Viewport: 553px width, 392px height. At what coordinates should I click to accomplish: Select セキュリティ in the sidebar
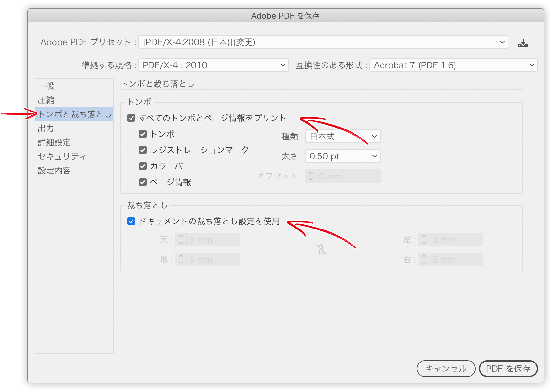(73, 156)
